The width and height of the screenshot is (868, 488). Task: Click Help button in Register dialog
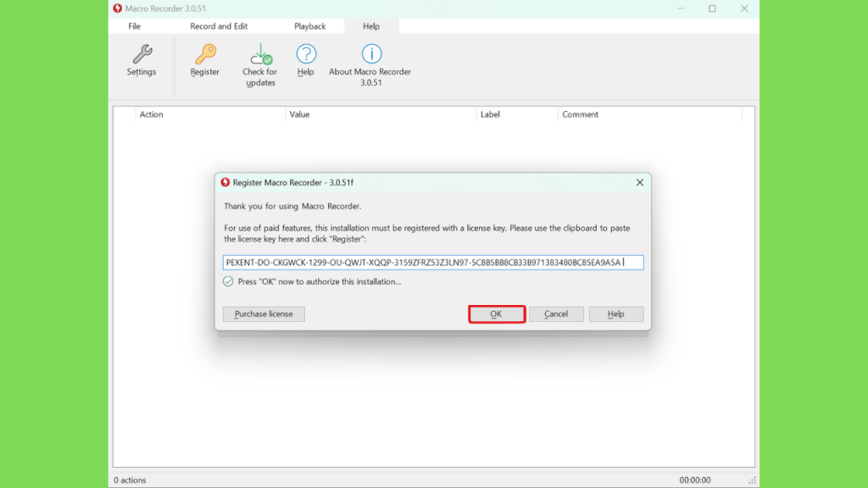pos(616,313)
